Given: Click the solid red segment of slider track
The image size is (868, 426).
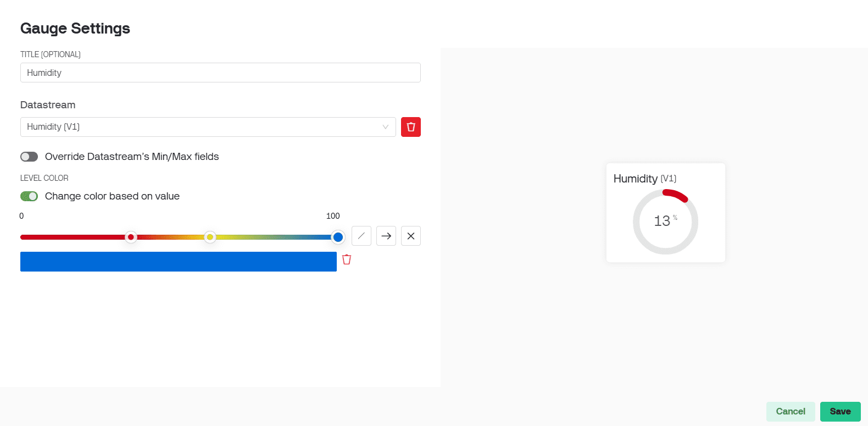Looking at the screenshot, I should (x=71, y=237).
